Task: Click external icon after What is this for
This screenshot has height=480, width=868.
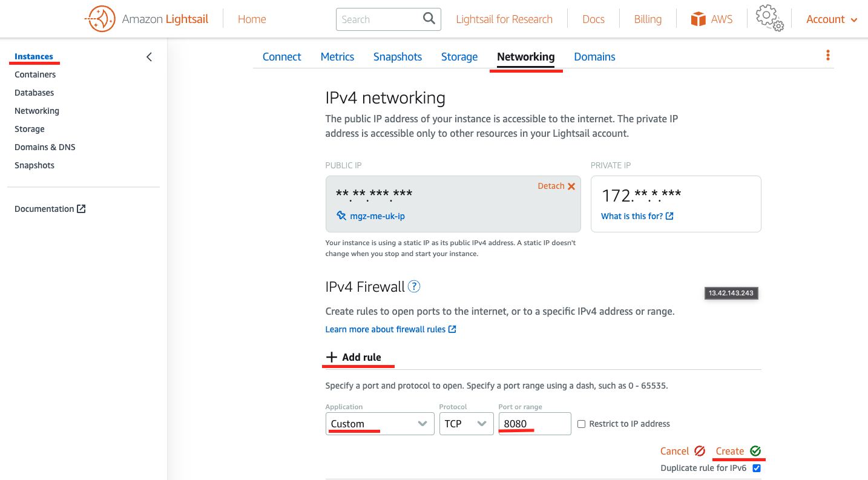Action: click(x=669, y=216)
